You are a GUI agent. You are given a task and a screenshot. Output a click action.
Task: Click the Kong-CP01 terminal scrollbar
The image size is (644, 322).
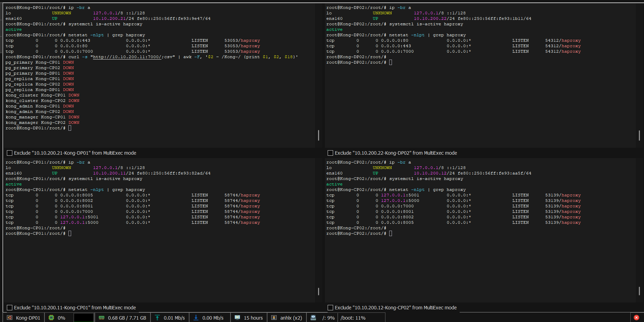tap(318, 291)
